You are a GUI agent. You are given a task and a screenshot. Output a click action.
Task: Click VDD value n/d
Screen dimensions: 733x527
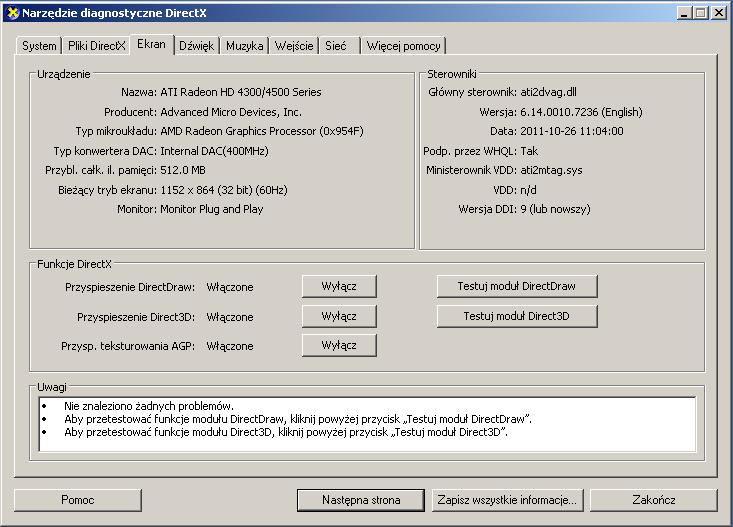click(529, 190)
